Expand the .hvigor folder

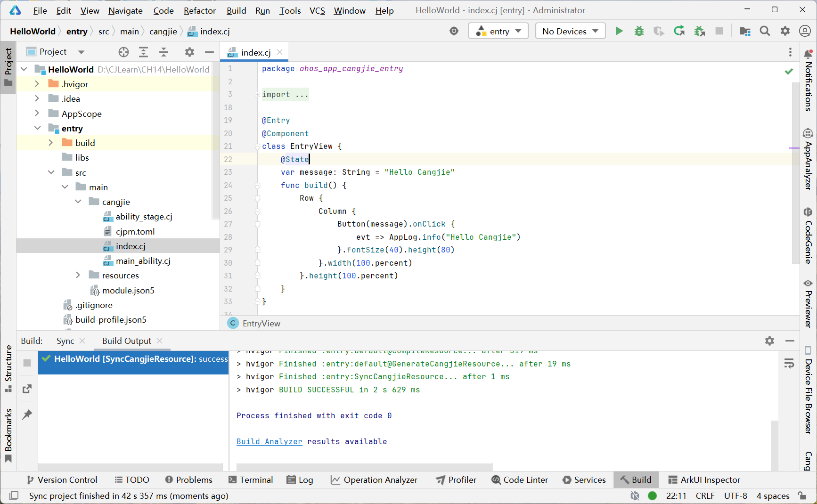(x=37, y=84)
